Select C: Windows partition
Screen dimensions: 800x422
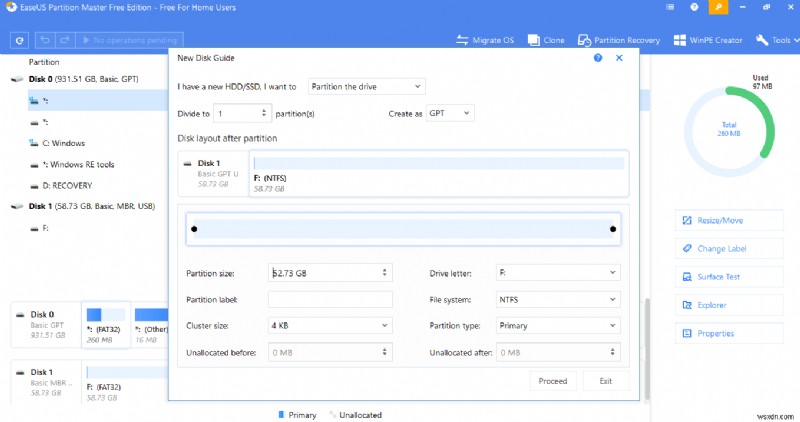(64, 143)
